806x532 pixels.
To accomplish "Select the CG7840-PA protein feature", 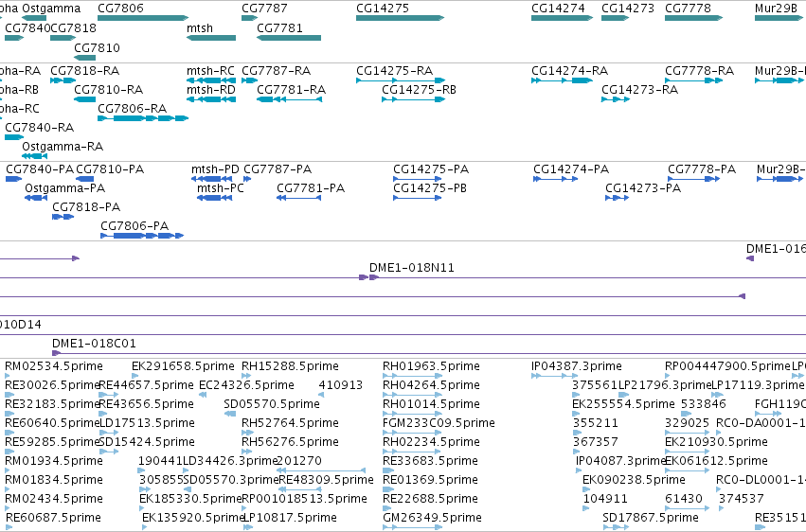I will (x=13, y=179).
